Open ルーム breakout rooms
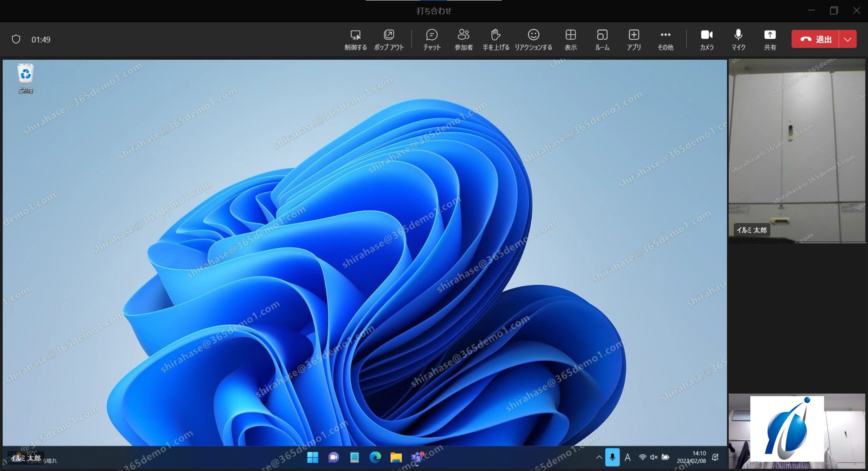This screenshot has height=471, width=868. pyautogui.click(x=602, y=40)
